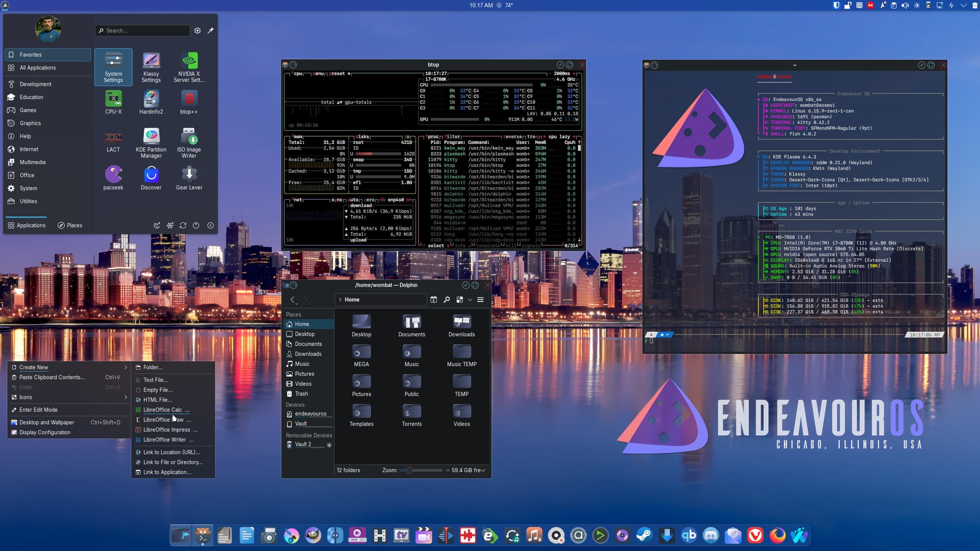Toggle btop proc tree view
The width and height of the screenshot is (980, 551).
[532, 137]
